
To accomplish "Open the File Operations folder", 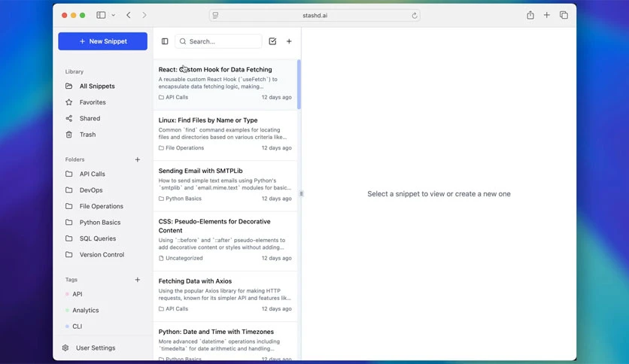I will tap(102, 206).
